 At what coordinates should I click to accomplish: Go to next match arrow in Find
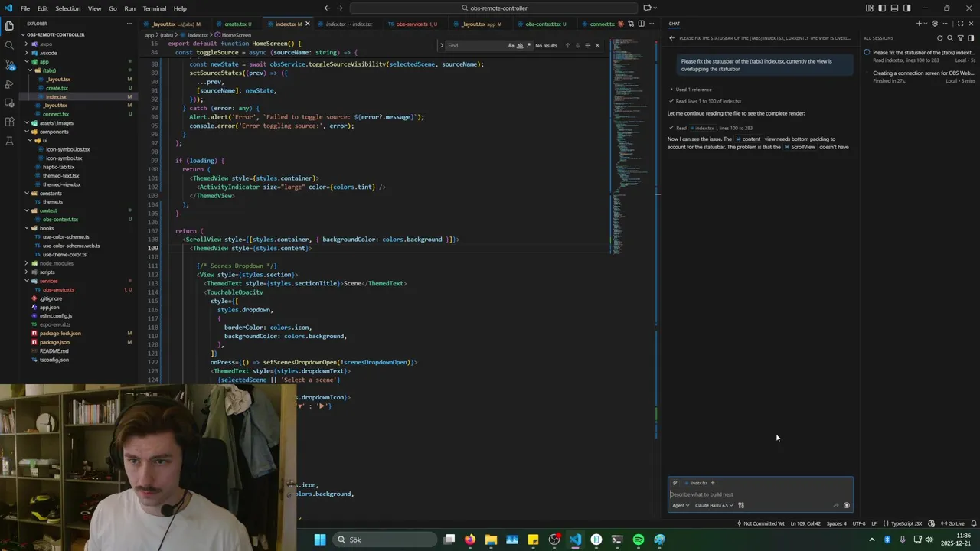coord(577,45)
